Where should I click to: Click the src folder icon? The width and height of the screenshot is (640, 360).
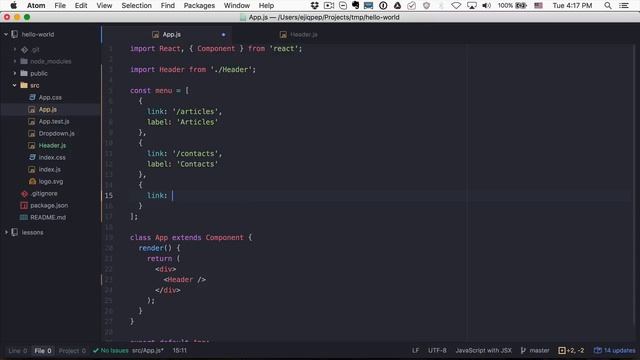(x=24, y=85)
